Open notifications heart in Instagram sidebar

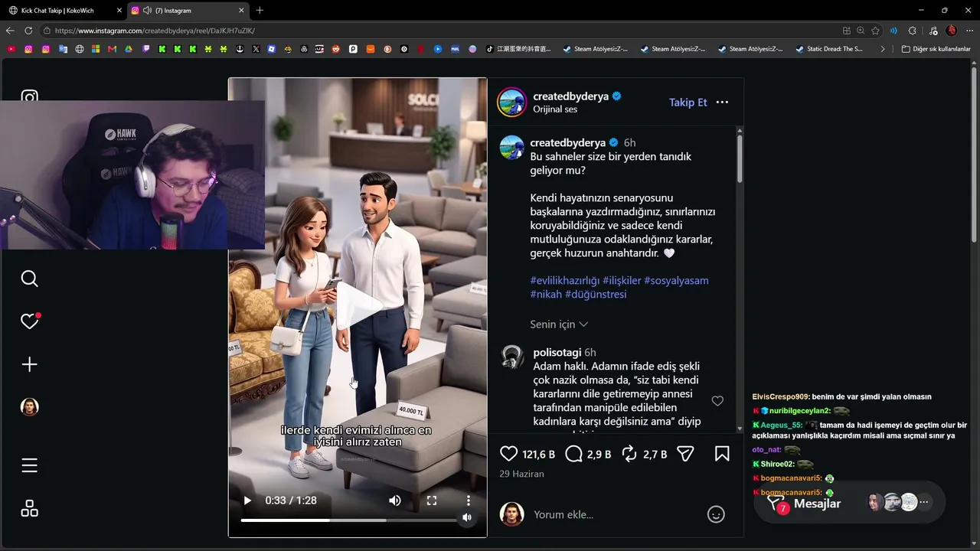[x=29, y=321]
